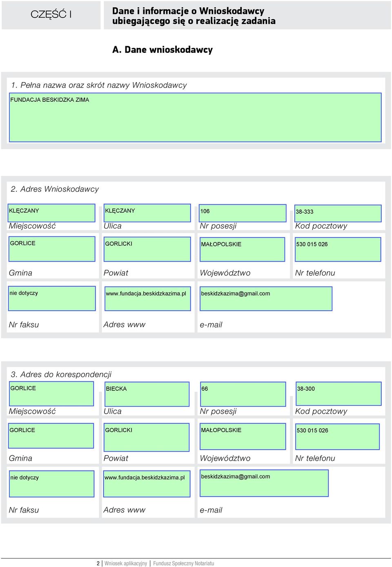Viewport: 392px width, 567px height.
Task: Click the Gmina field in applicant address section
Action: (x=52, y=249)
